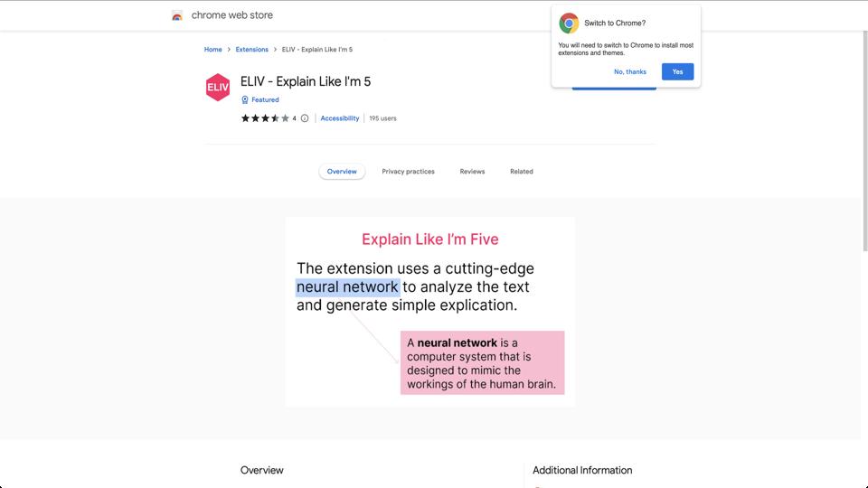868x488 pixels.
Task: Go to the Related tab
Action: point(521,172)
